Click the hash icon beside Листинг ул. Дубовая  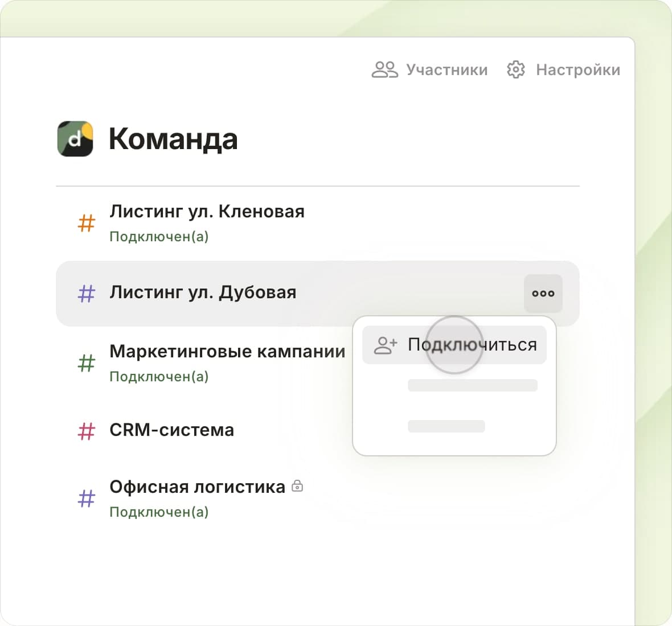(86, 294)
